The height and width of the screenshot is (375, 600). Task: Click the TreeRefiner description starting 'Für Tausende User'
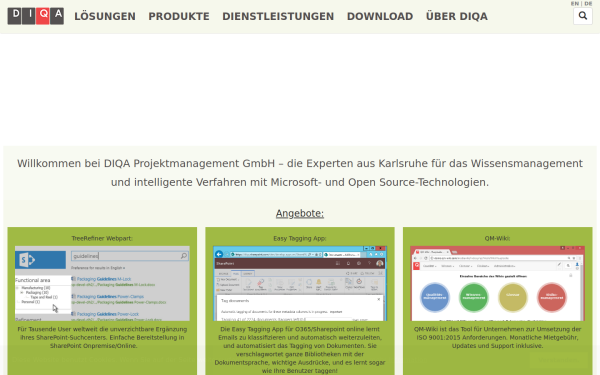[102, 337]
